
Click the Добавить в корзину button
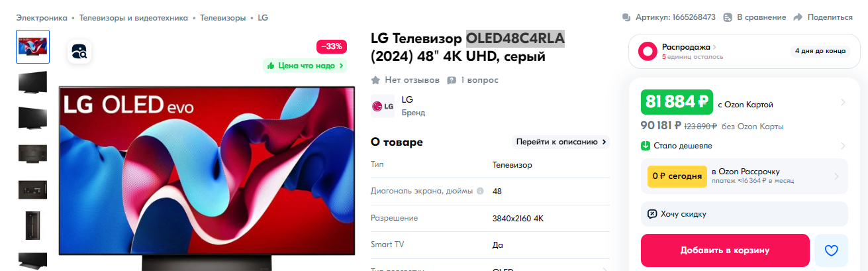coord(725,250)
